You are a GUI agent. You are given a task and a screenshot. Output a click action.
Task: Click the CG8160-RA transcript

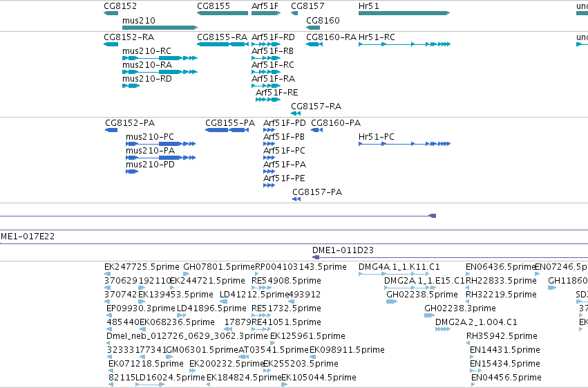[314, 44]
